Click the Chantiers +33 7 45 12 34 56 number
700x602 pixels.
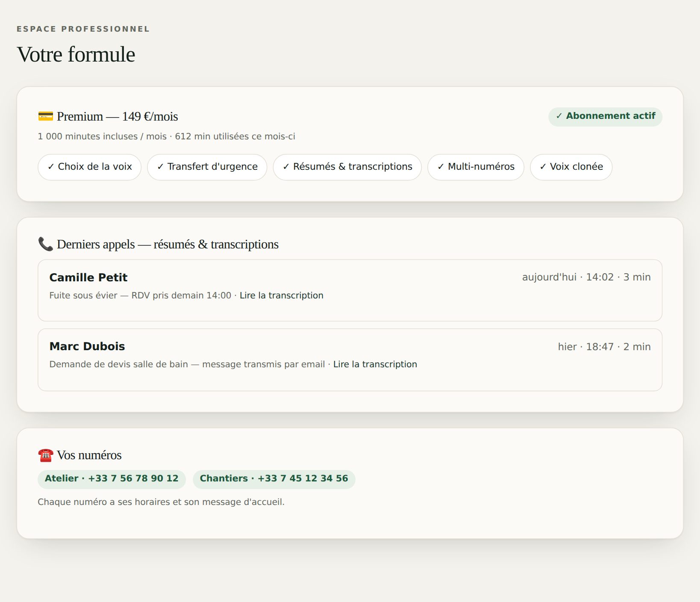click(274, 479)
